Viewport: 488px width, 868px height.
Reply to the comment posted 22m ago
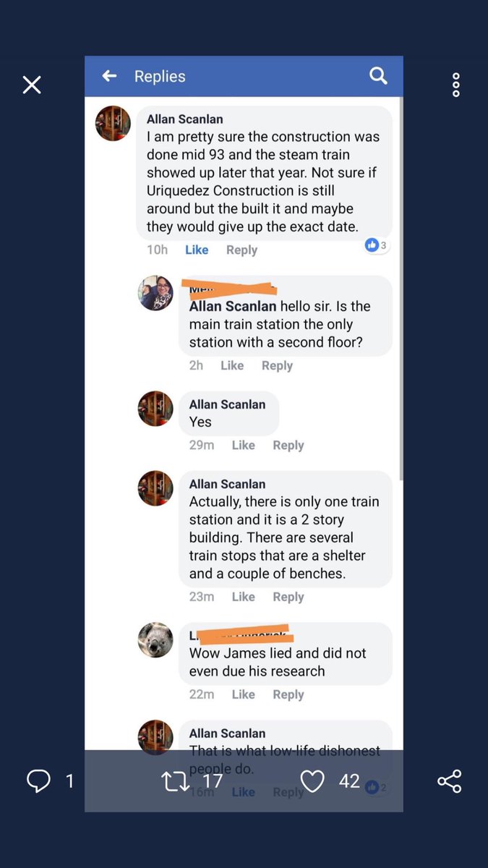click(288, 694)
